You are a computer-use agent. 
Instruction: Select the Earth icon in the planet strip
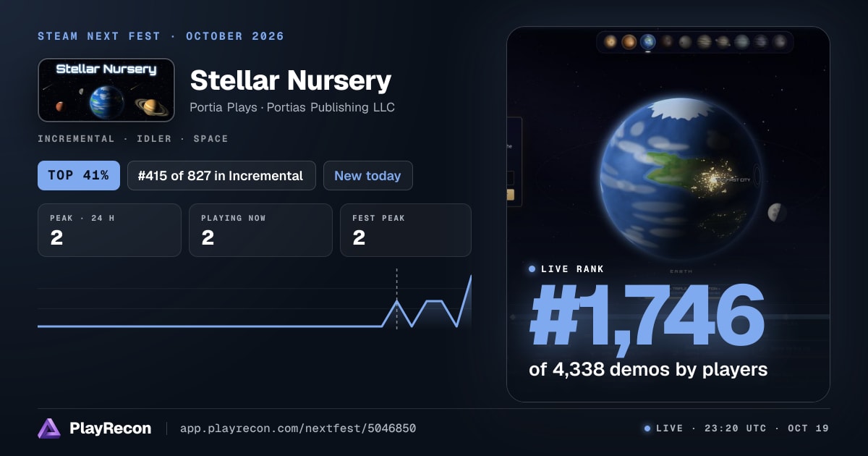648,42
